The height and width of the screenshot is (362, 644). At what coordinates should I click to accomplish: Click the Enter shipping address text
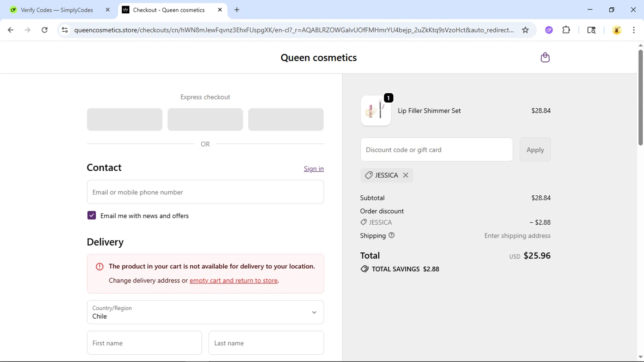click(x=517, y=236)
